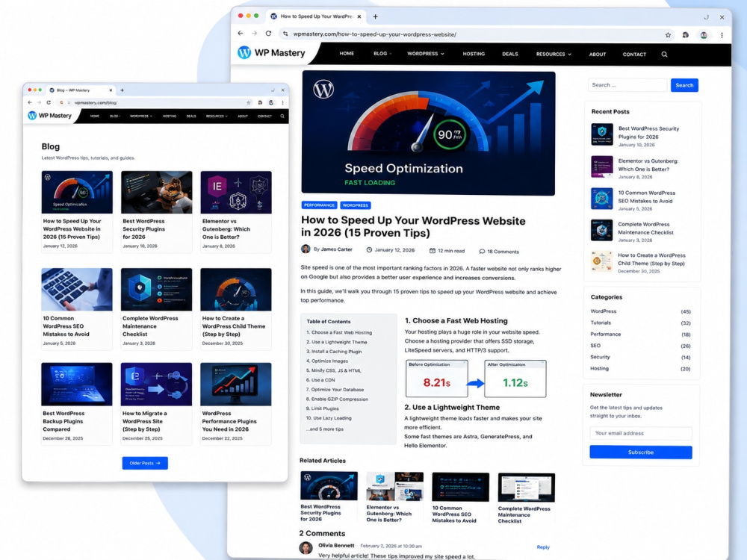Open the DEALS menu item in the article window
This screenshot has width=747, height=560.
[x=509, y=55]
